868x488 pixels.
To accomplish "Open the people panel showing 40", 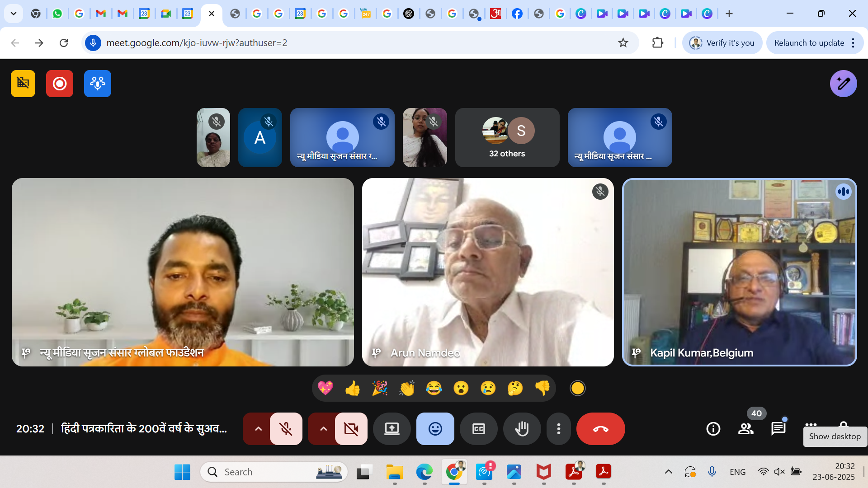I will 746,429.
